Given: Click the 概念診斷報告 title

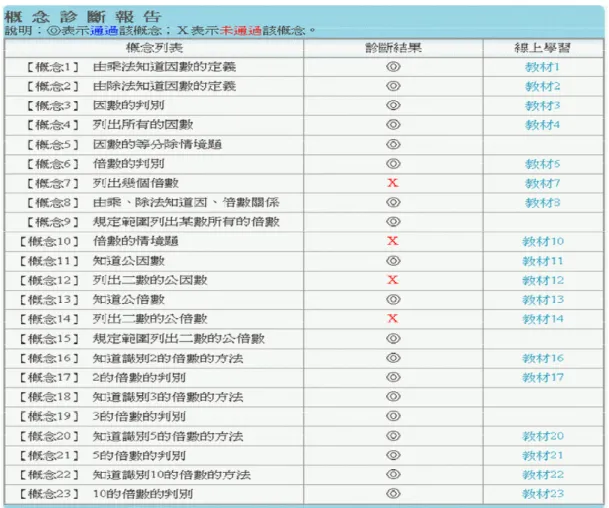Looking at the screenshot, I should (82, 17).
